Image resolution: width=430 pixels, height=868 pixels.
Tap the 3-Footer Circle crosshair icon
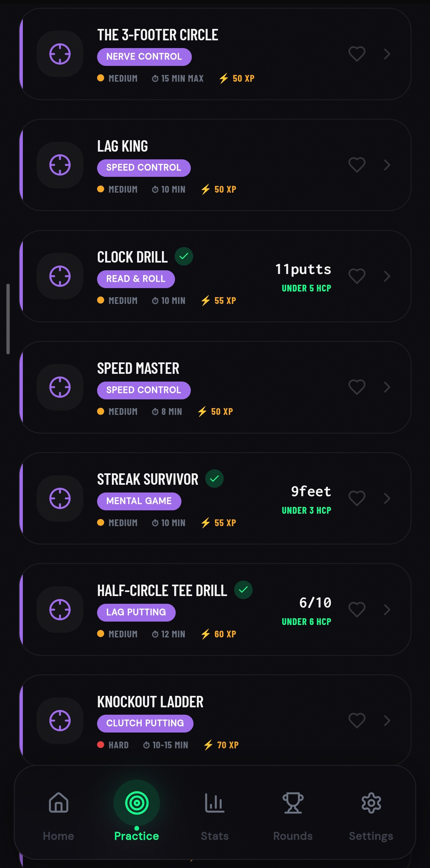pos(60,54)
